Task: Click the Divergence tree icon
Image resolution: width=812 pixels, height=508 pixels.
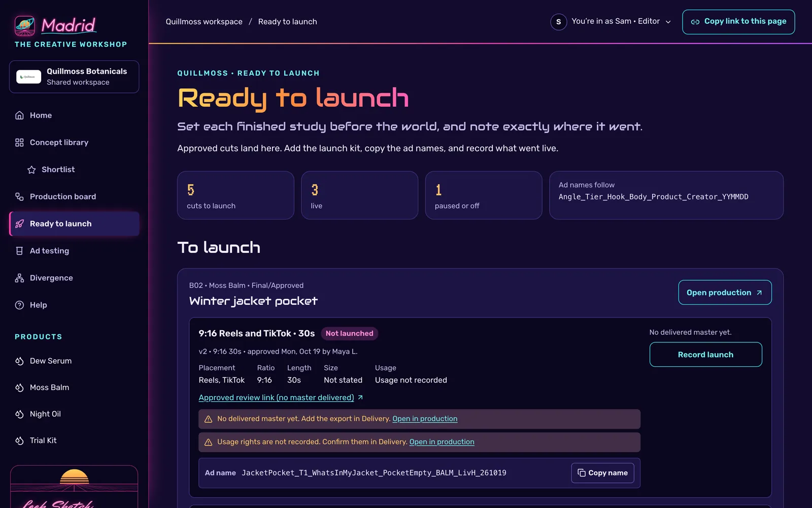Action: click(x=19, y=278)
